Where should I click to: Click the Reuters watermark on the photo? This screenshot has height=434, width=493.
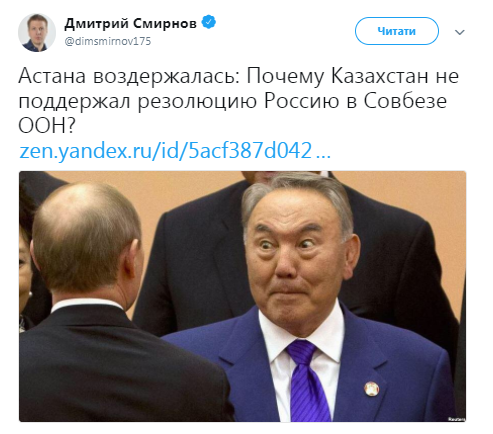457,419
